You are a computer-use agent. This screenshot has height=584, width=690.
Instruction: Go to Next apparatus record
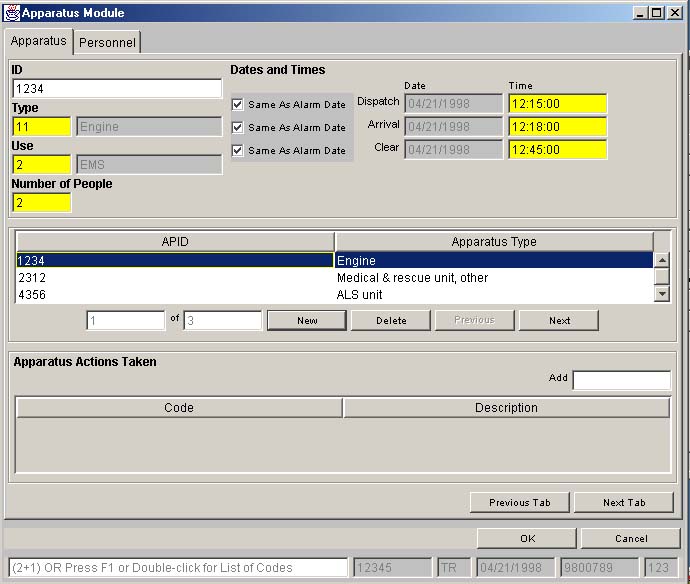[x=559, y=321]
